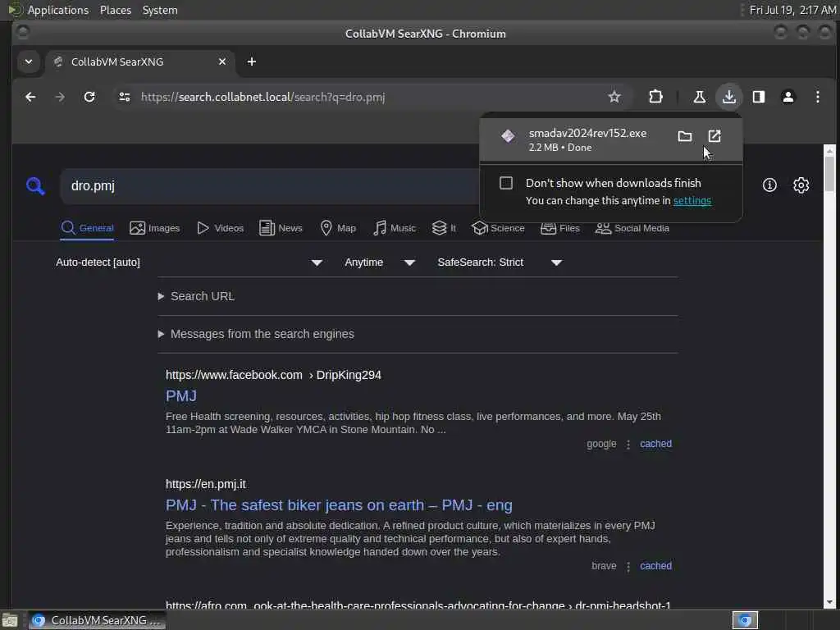The image size is (840, 630).
Task: Open the Extensions puzzle icon
Action: click(655, 97)
